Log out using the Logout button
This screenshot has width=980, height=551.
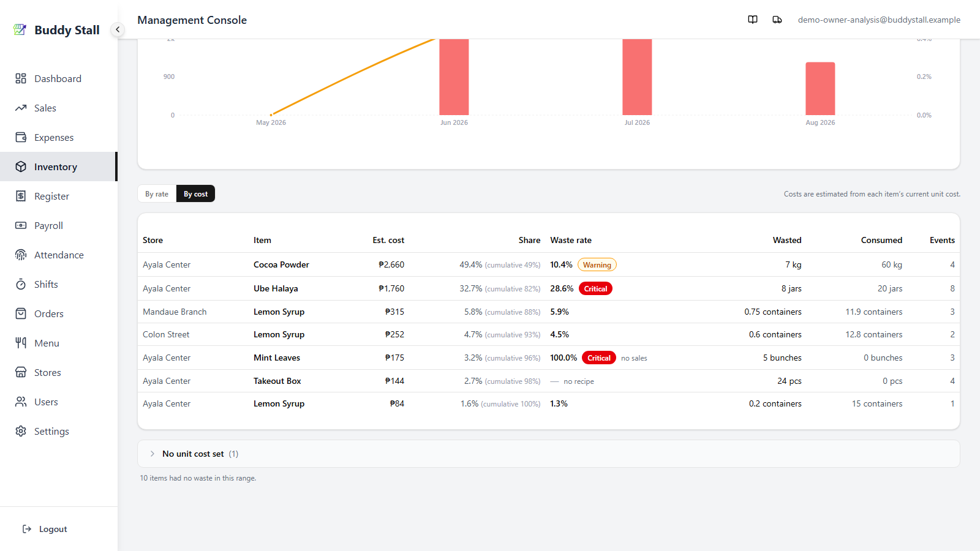[45, 529]
